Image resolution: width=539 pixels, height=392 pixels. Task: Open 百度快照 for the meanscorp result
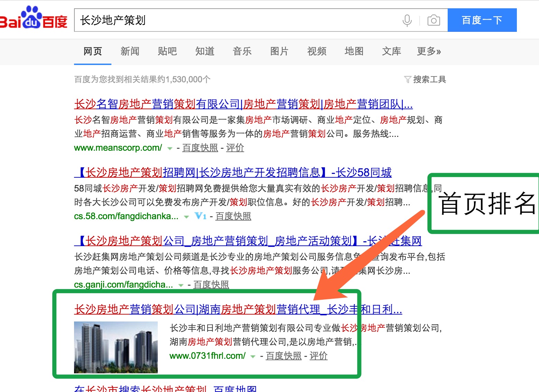click(x=200, y=148)
